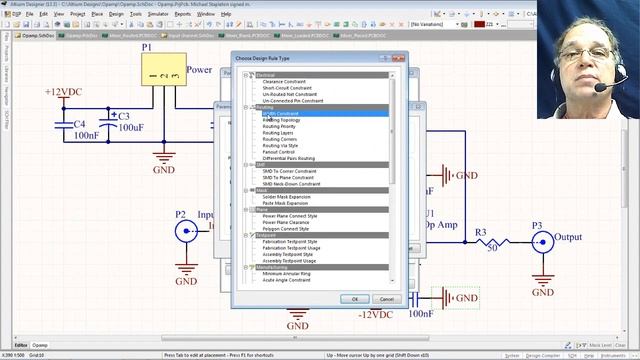
Task: Collapse the Routing rule category
Action: pyautogui.click(x=246, y=107)
